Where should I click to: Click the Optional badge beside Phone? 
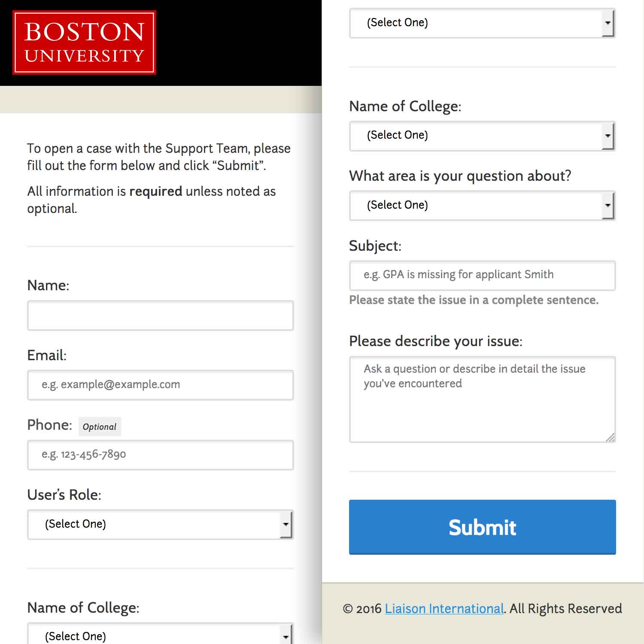100,427
